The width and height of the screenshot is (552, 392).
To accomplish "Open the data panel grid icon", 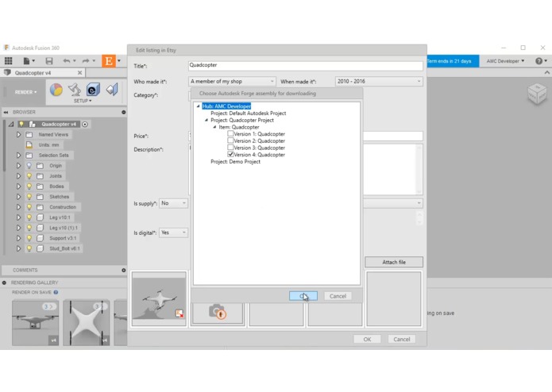I will coord(9,61).
